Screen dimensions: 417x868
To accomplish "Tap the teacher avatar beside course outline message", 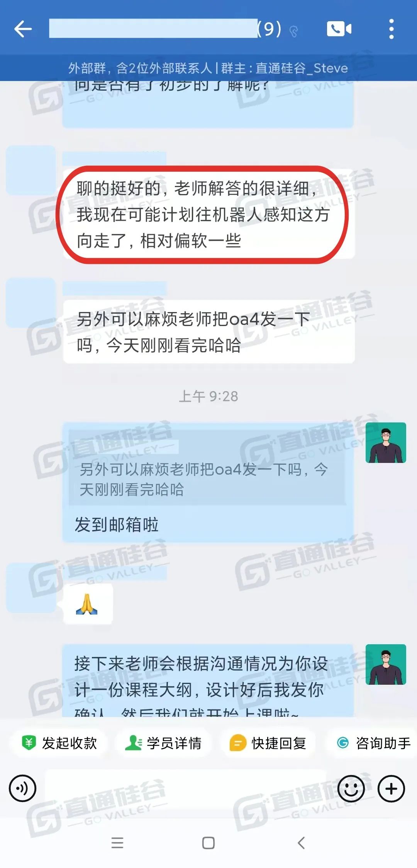I will [386, 664].
